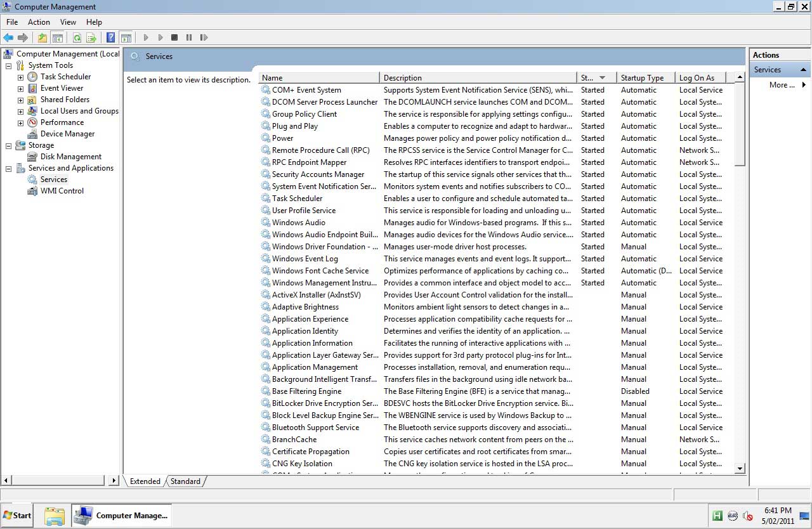Select Task Scheduler in the tree
Viewport: 812px width, 529px height.
66,77
